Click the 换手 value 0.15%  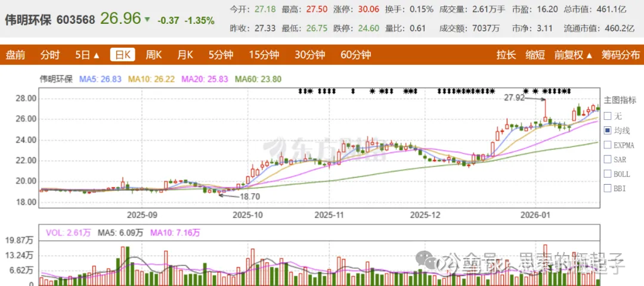[421, 9]
